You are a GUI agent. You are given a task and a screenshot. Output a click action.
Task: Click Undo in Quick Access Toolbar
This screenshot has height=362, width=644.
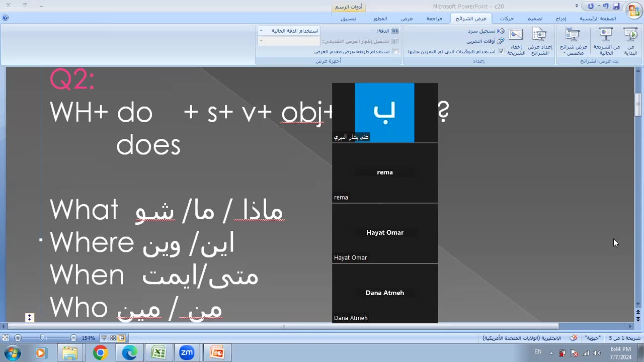(x=606, y=6)
